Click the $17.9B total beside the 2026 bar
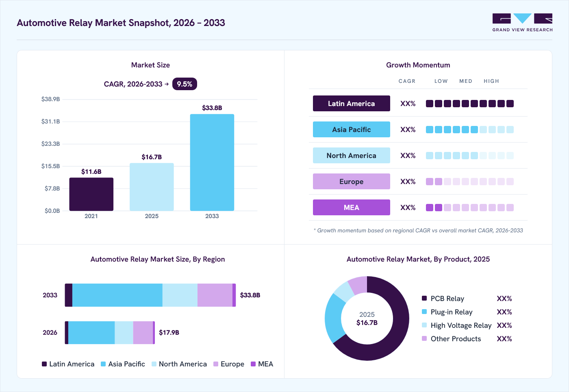Image resolution: width=569 pixels, height=392 pixels. click(x=169, y=333)
